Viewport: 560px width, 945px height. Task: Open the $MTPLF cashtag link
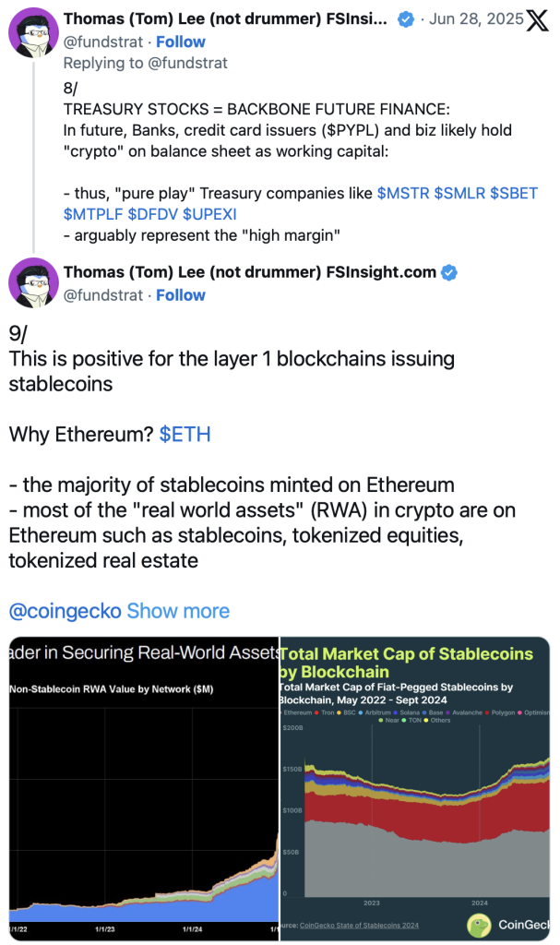pyautogui.click(x=93, y=214)
